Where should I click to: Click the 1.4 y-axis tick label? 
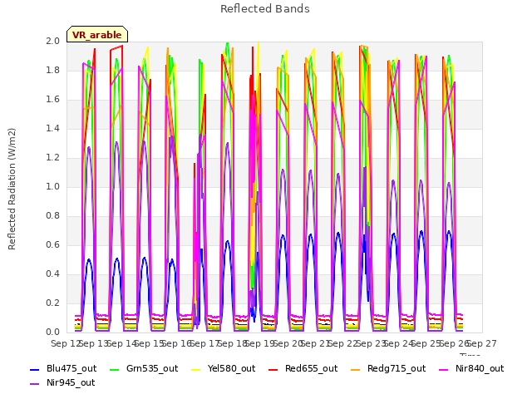(x=52, y=129)
